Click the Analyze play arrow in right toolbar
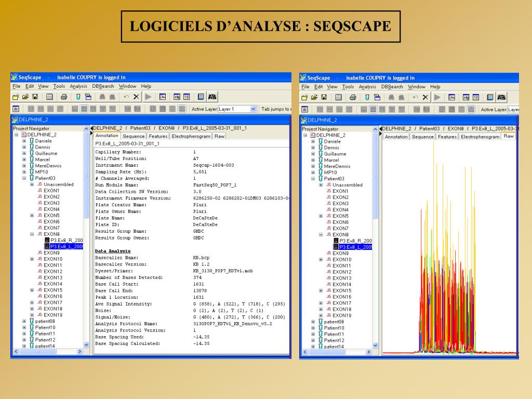The image size is (532, 399). pyautogui.click(x=437, y=98)
